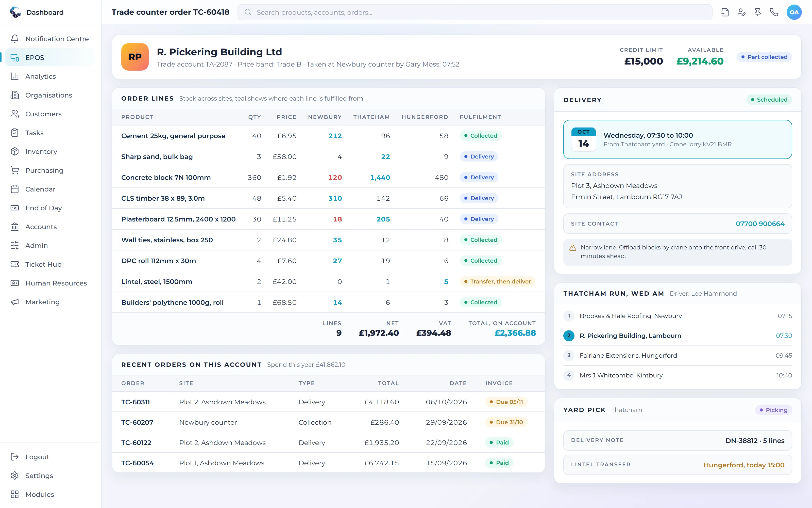
Task: Open Purchasing cart icon
Action: 15,170
